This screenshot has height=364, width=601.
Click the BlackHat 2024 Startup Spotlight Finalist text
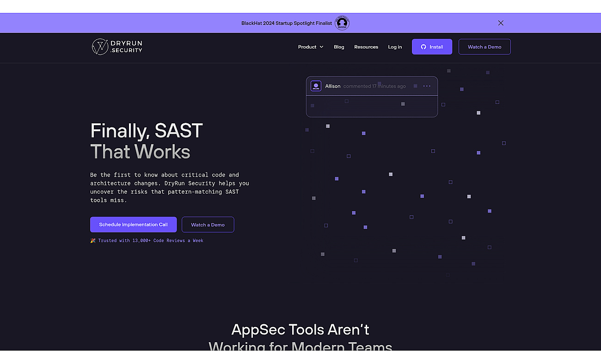(287, 23)
